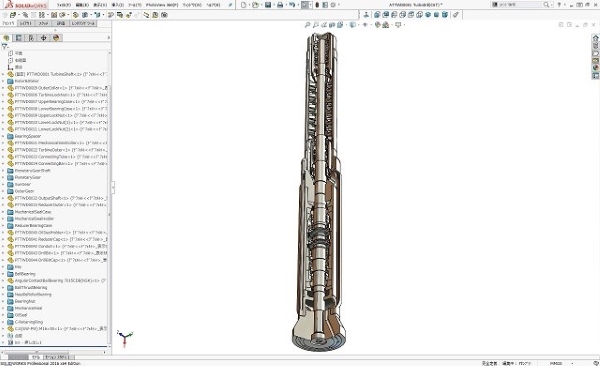Image resolution: width=600 pixels, height=366 pixels.
Task: Switch to the second CommandManager tab
Action: point(26,23)
